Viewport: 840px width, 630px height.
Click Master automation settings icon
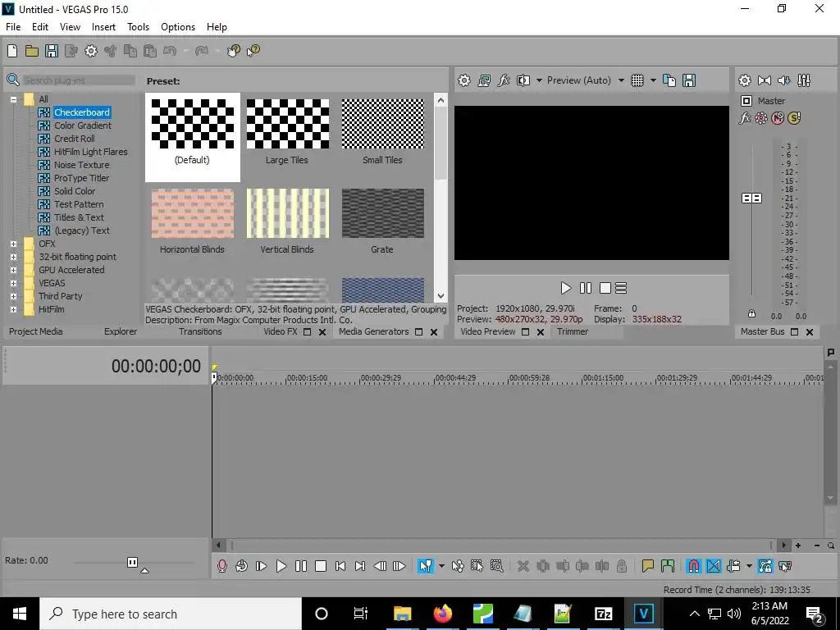coord(761,118)
